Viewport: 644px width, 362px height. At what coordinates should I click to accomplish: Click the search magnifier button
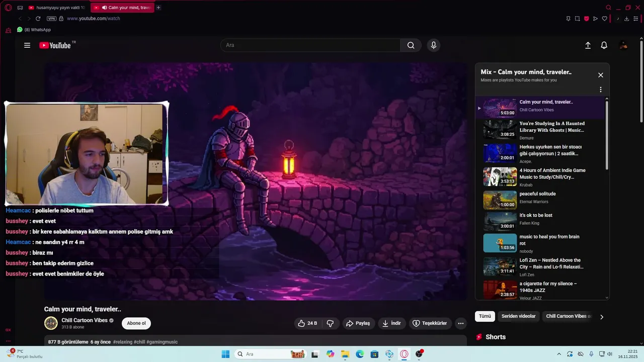(411, 45)
